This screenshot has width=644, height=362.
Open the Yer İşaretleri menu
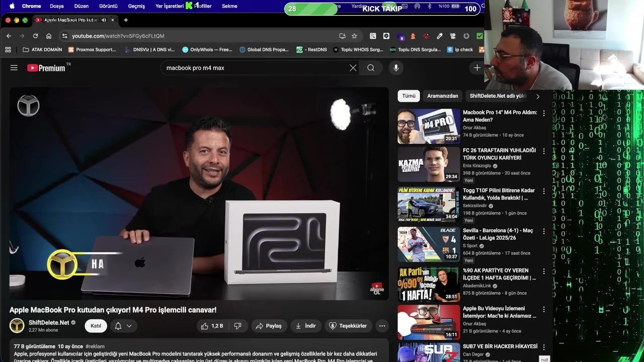tap(170, 6)
